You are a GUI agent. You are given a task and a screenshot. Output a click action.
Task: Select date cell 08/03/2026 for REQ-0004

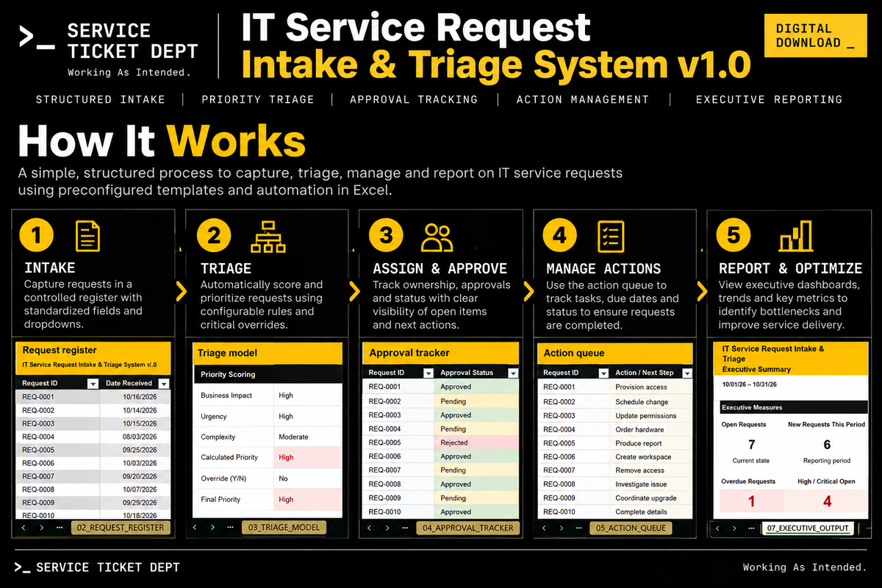tap(135, 437)
